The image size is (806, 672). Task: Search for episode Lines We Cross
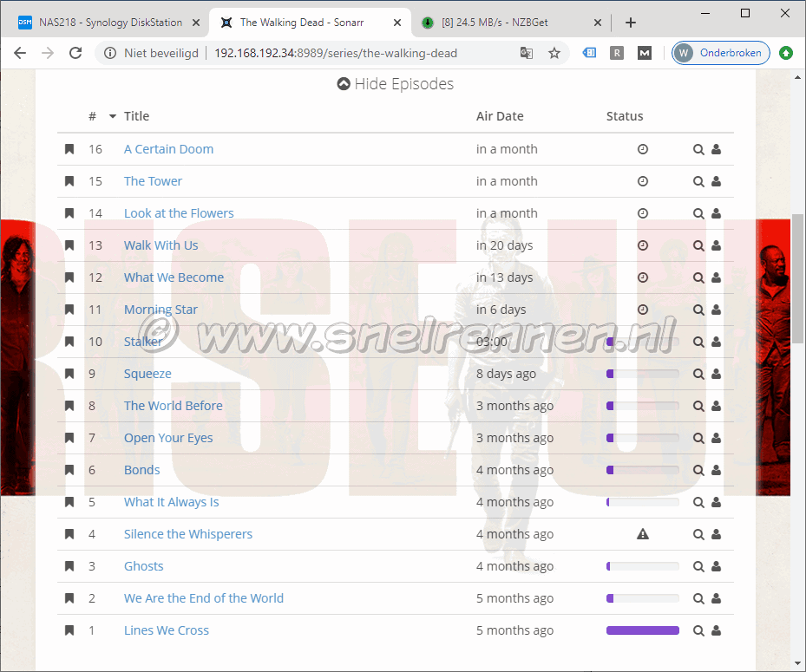[698, 630]
